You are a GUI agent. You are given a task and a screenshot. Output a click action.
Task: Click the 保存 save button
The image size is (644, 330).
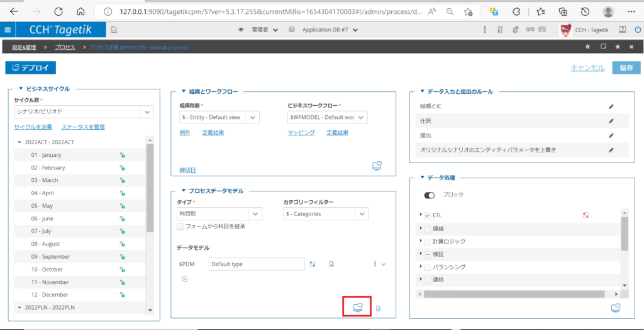[x=626, y=68]
